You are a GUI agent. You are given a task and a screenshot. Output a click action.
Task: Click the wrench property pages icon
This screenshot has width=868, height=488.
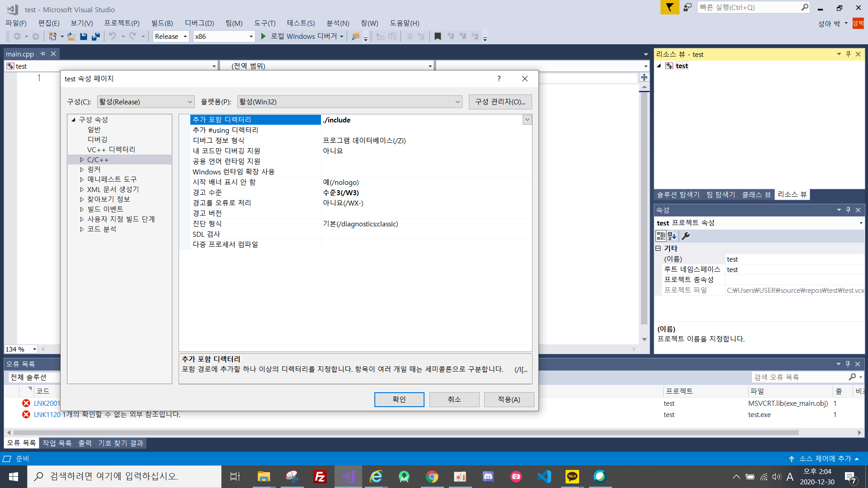coord(685,236)
